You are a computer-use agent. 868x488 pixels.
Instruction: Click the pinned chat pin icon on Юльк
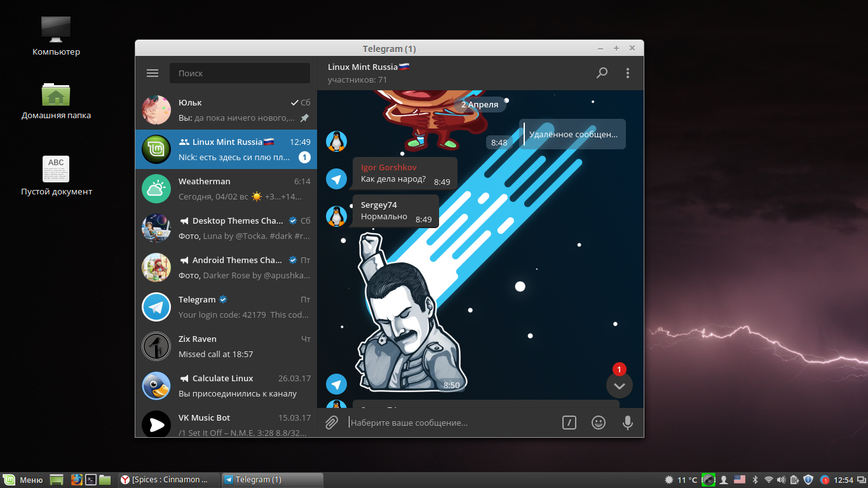point(304,118)
